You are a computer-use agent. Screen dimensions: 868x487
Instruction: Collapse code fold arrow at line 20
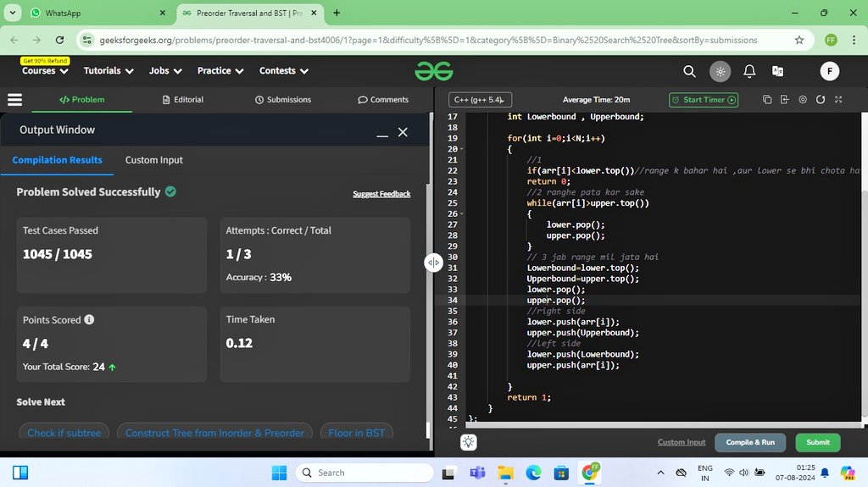462,149
